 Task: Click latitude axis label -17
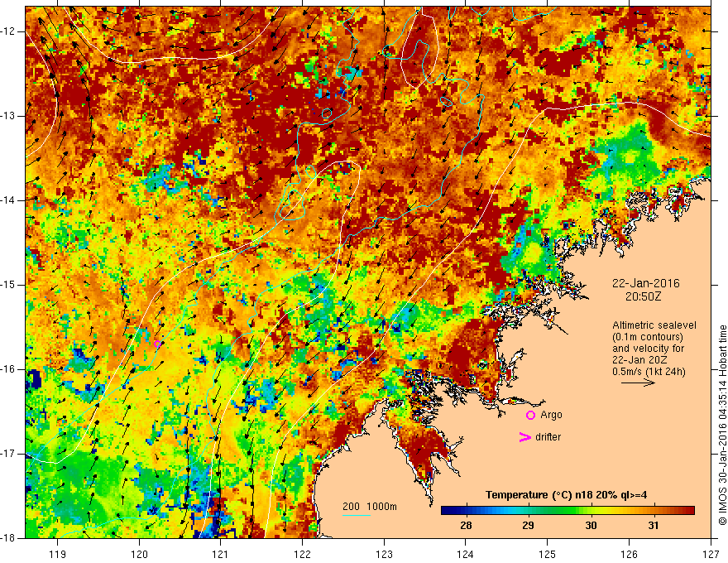click(x=8, y=454)
